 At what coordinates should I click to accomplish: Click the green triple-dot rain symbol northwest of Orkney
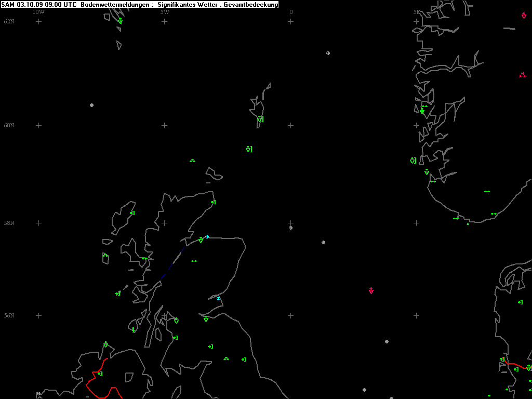[192, 161]
